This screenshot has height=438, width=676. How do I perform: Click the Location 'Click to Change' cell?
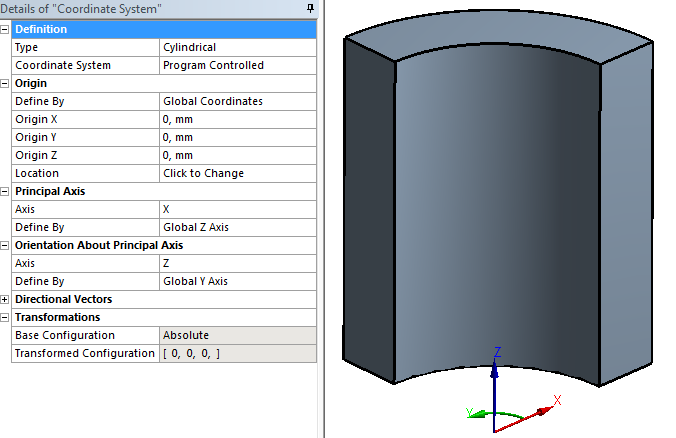point(238,173)
